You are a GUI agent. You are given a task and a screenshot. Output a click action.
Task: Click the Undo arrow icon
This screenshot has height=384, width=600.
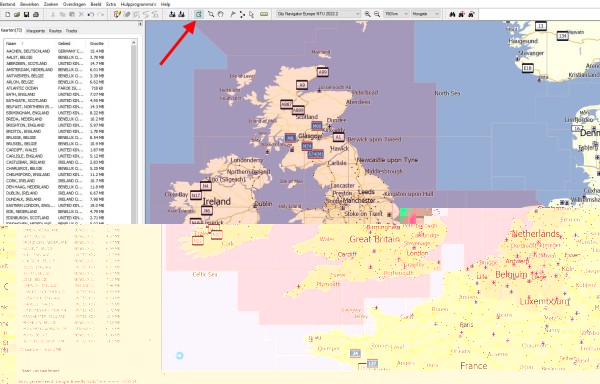[91, 15]
